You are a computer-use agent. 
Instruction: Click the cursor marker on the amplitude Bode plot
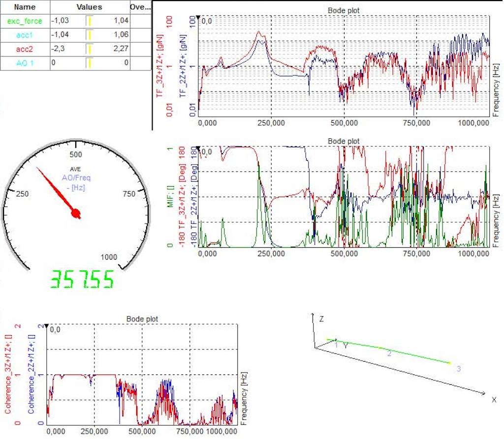pyautogui.click(x=198, y=17)
